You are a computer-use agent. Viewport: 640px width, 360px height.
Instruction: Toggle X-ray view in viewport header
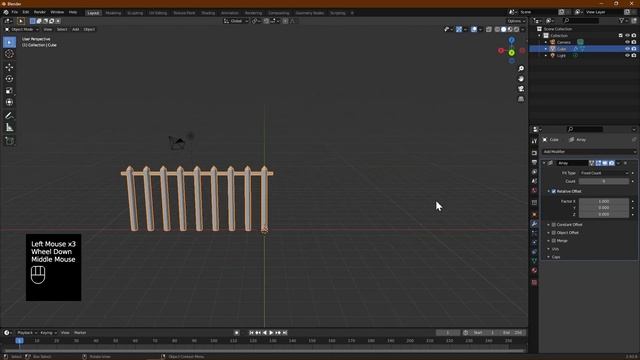click(489, 29)
